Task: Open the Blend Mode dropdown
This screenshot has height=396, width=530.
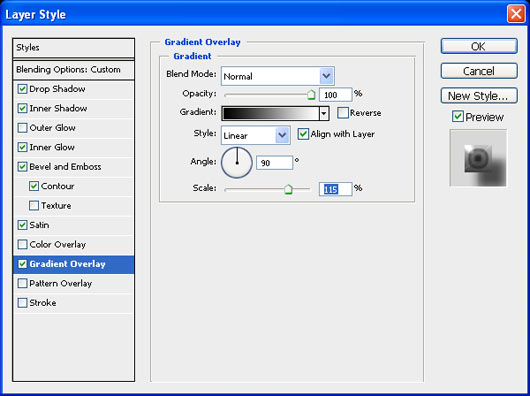Action: click(278, 76)
